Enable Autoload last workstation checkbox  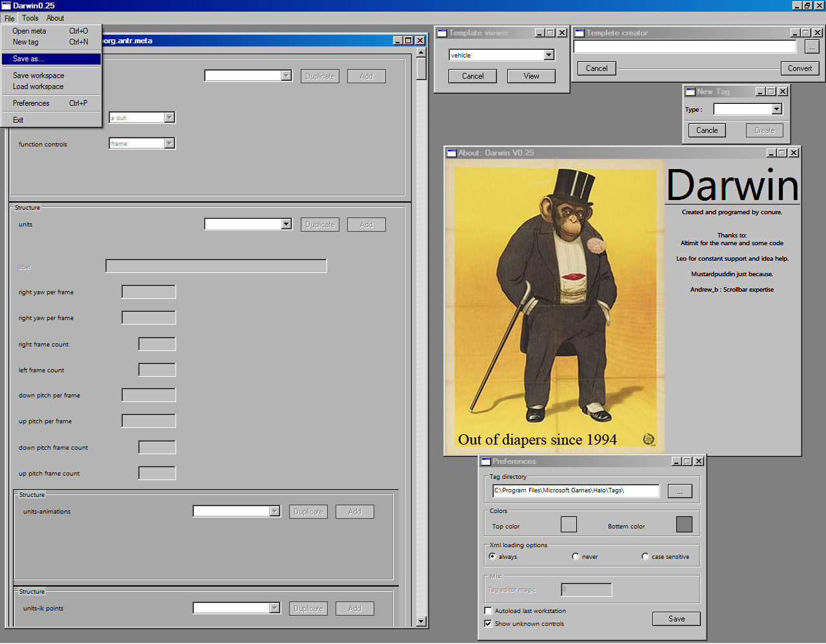point(488,610)
